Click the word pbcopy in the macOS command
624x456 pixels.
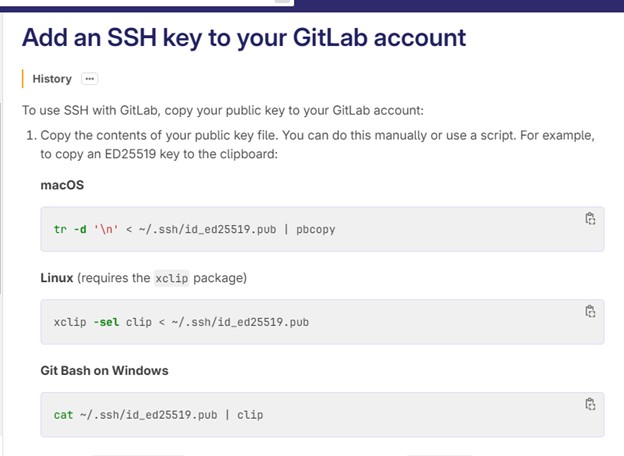pyautogui.click(x=316, y=230)
